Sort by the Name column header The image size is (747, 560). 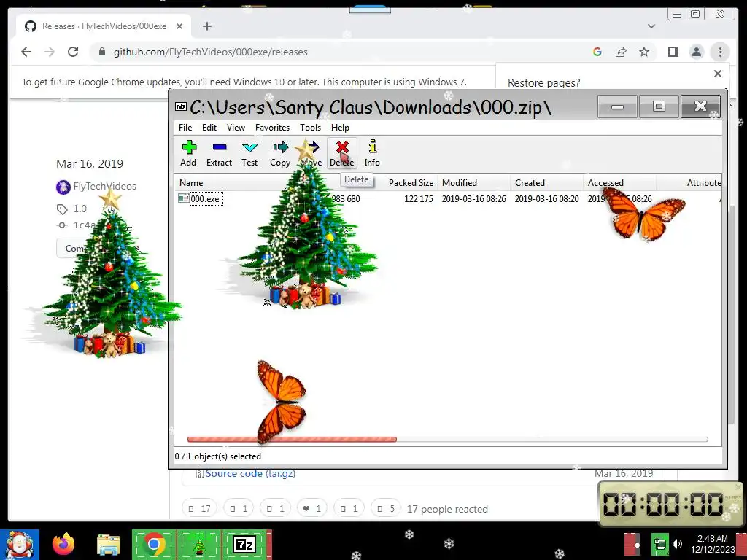pos(191,183)
